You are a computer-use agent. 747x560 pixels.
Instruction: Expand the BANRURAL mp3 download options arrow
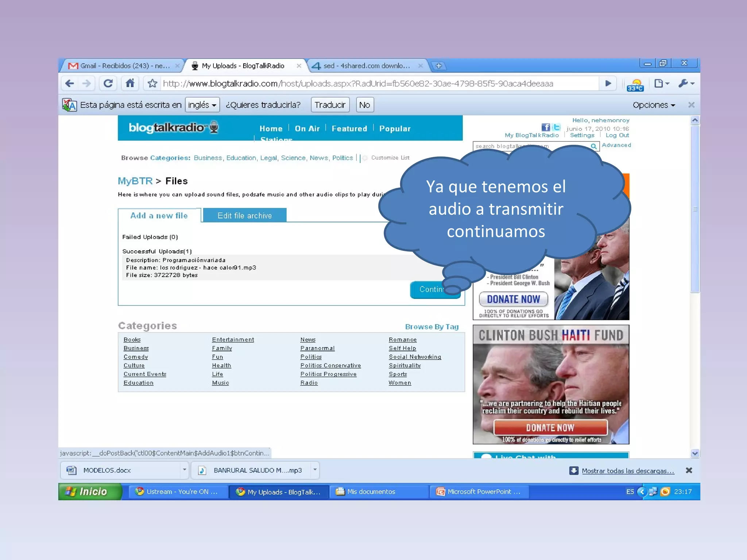pyautogui.click(x=315, y=470)
